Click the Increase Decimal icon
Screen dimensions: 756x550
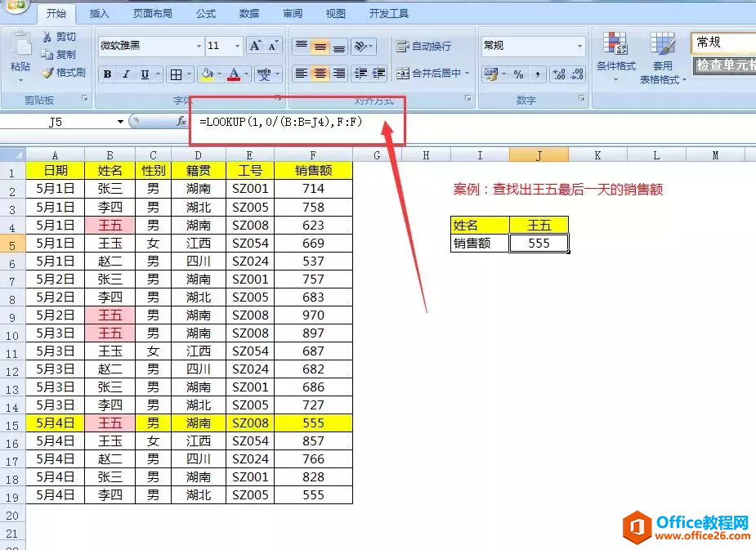(x=559, y=74)
